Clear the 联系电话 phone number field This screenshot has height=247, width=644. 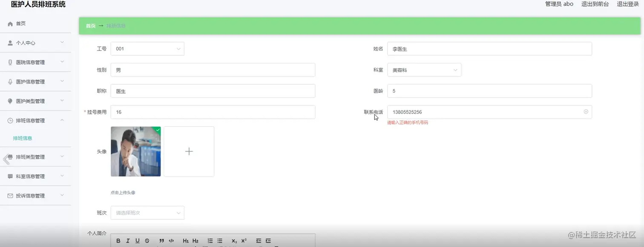coord(586,112)
